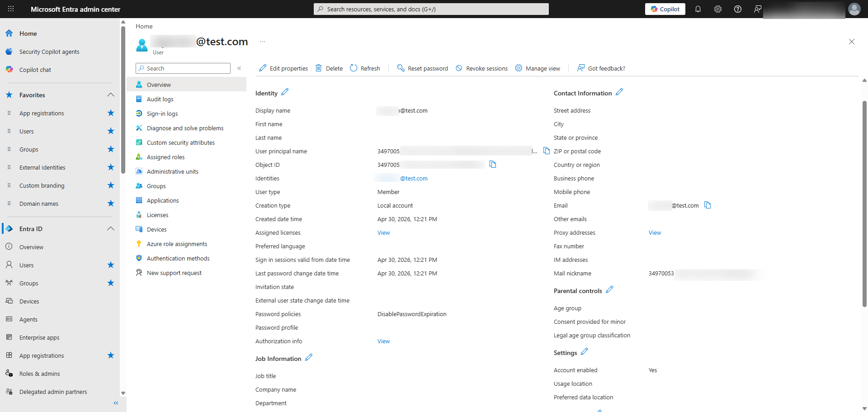Toggle star for Groups under Favorites

111,149
